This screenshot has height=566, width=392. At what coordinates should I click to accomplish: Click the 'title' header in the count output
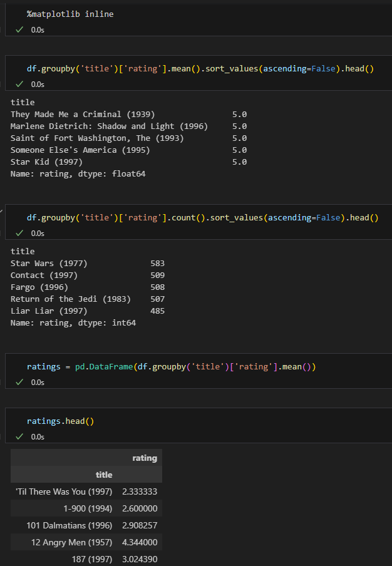click(x=23, y=252)
